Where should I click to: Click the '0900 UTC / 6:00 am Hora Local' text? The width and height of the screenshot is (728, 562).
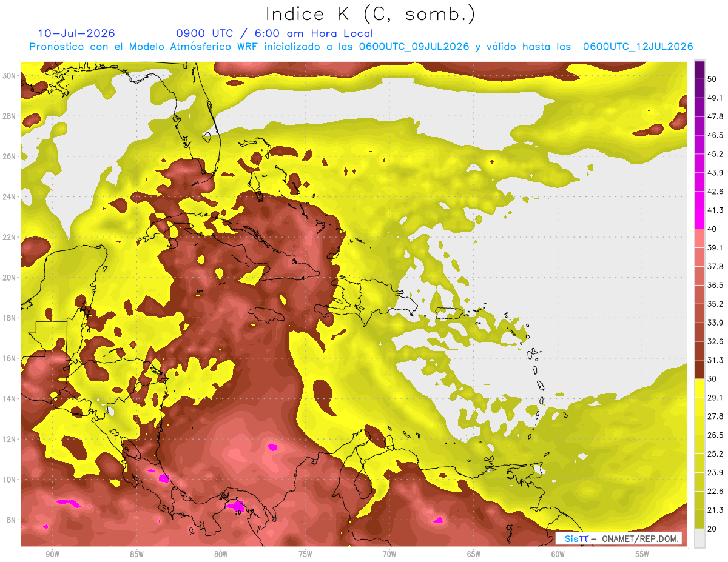[x=275, y=33]
